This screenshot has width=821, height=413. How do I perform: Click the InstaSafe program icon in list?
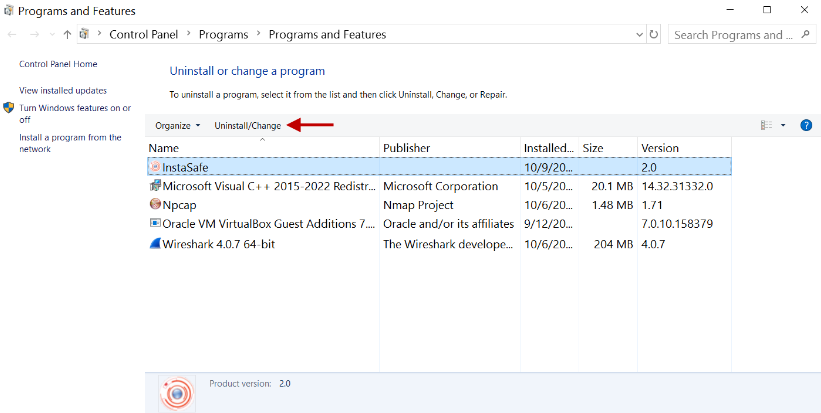click(x=155, y=167)
